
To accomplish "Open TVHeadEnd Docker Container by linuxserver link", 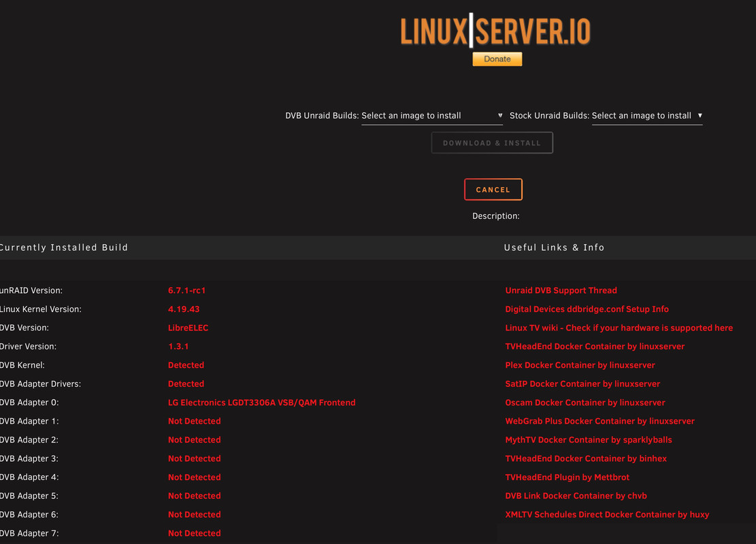I will tap(595, 346).
